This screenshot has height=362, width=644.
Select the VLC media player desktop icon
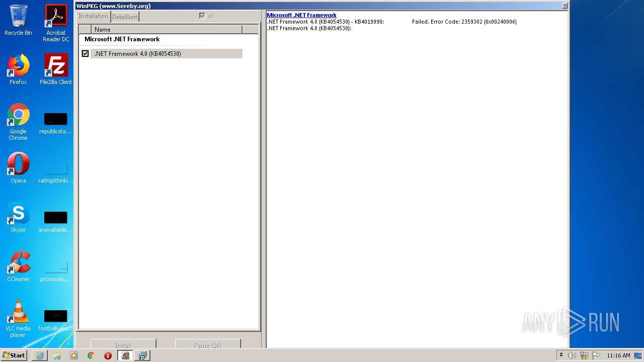point(18,319)
